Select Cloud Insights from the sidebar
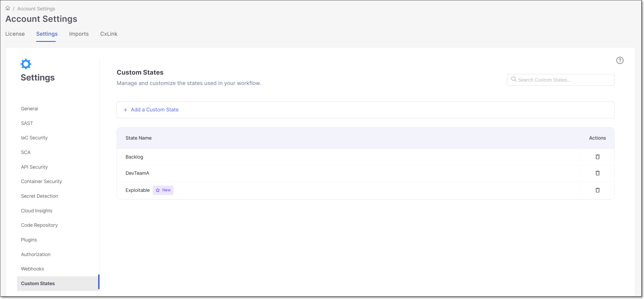This screenshot has width=644, height=299. point(36,211)
